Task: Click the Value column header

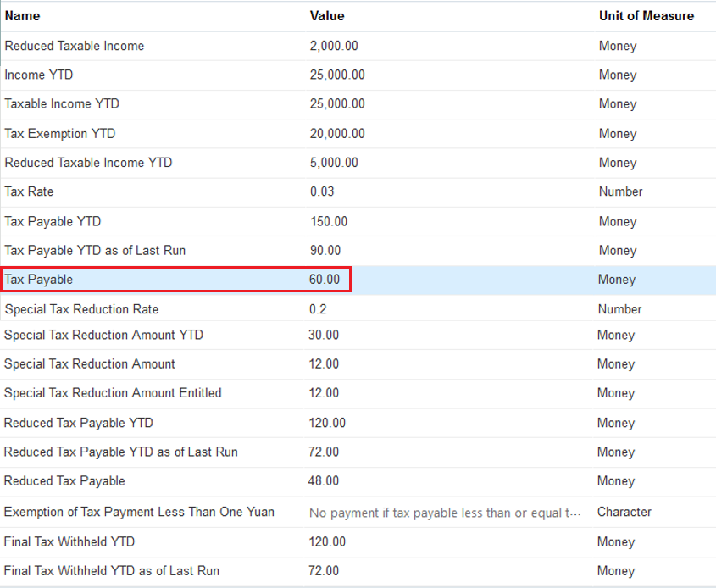Action: [x=327, y=16]
